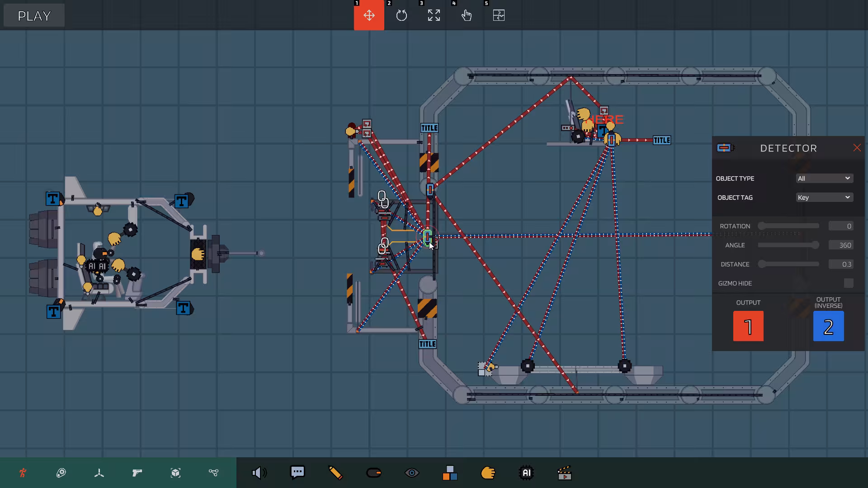This screenshot has width=868, height=488.
Task: Select the lower-right T block on ship
Action: coord(183,308)
